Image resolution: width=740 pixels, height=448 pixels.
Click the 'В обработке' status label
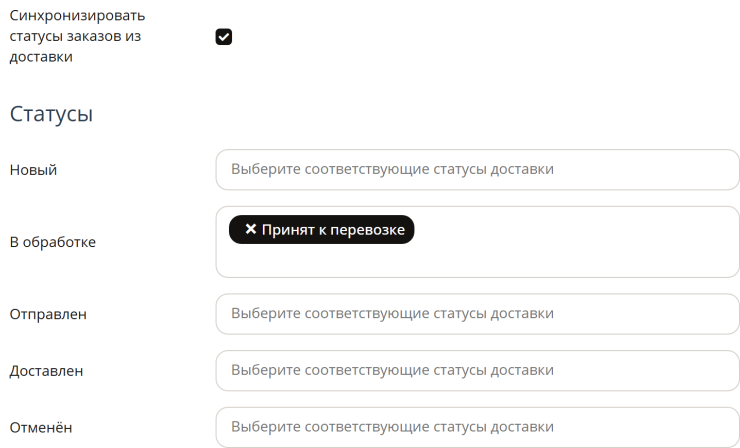pos(52,242)
